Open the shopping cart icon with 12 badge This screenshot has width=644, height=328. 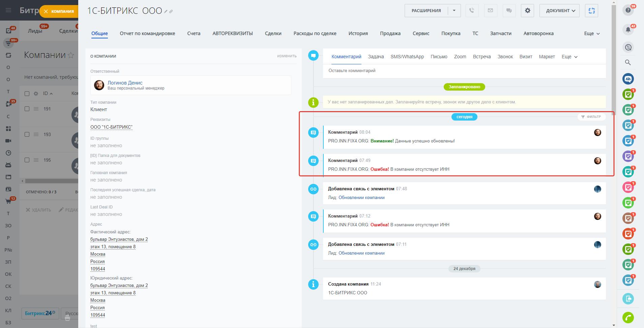[8, 201]
